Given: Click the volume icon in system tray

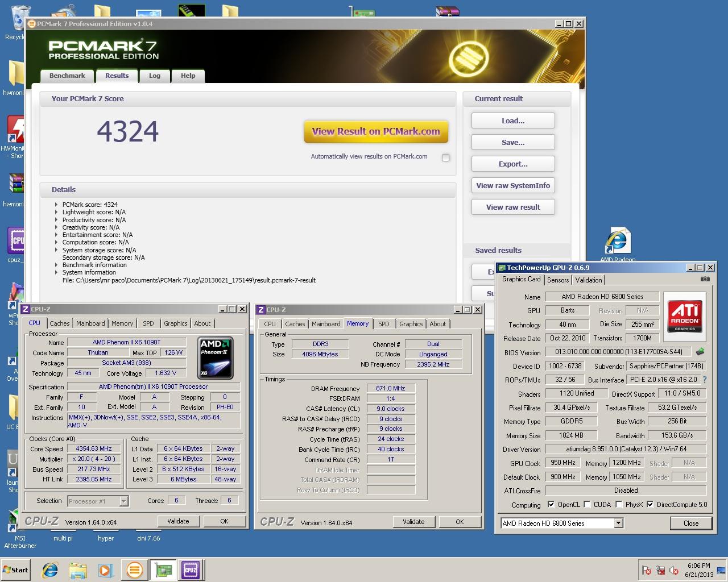Looking at the screenshot, I should coord(675,570).
